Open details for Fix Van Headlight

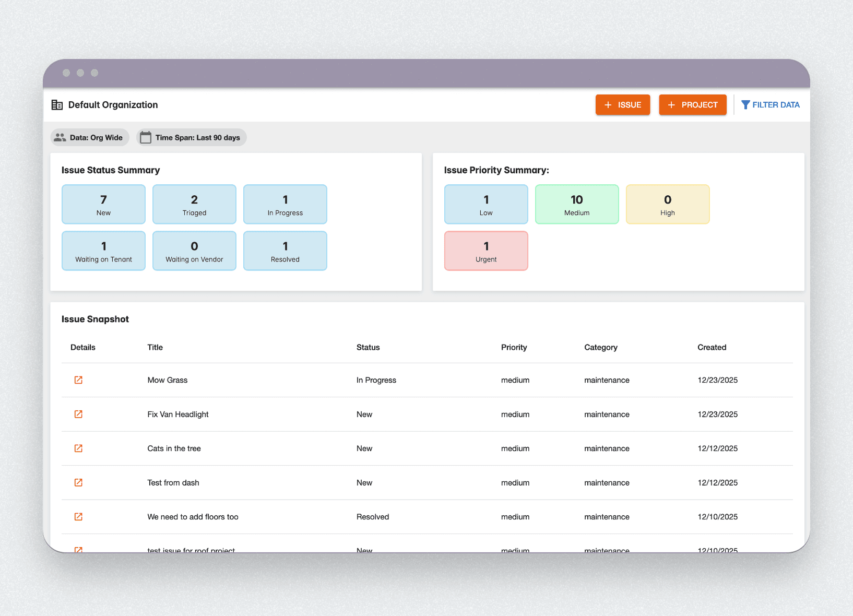coord(78,414)
